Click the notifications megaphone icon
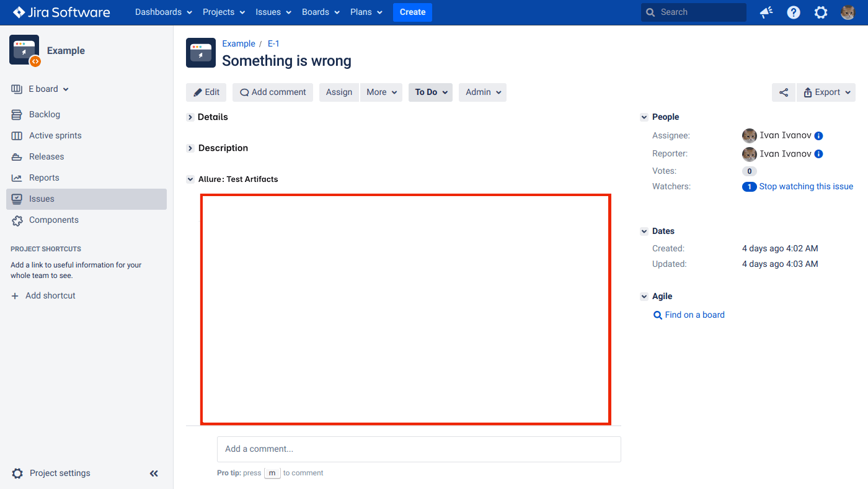The height and width of the screenshot is (489, 868). tap(766, 12)
